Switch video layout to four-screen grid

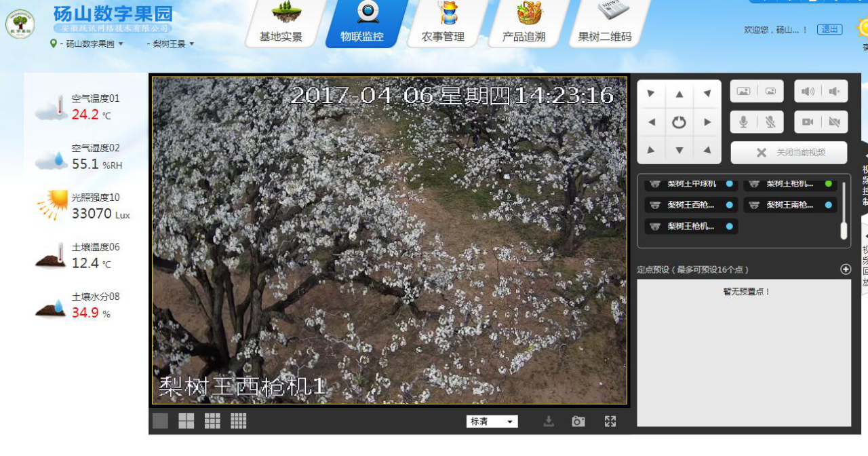pos(186,421)
